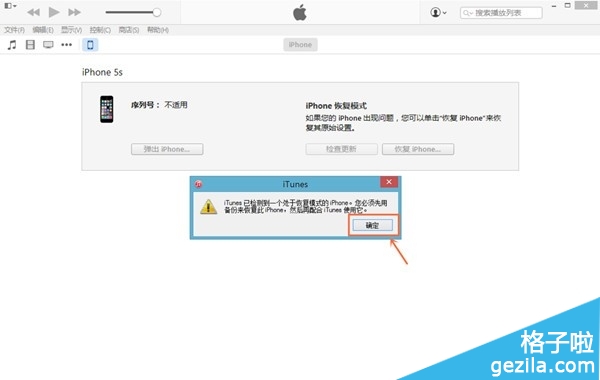
Task: Open the 文件(F) menu
Action: [x=14, y=30]
